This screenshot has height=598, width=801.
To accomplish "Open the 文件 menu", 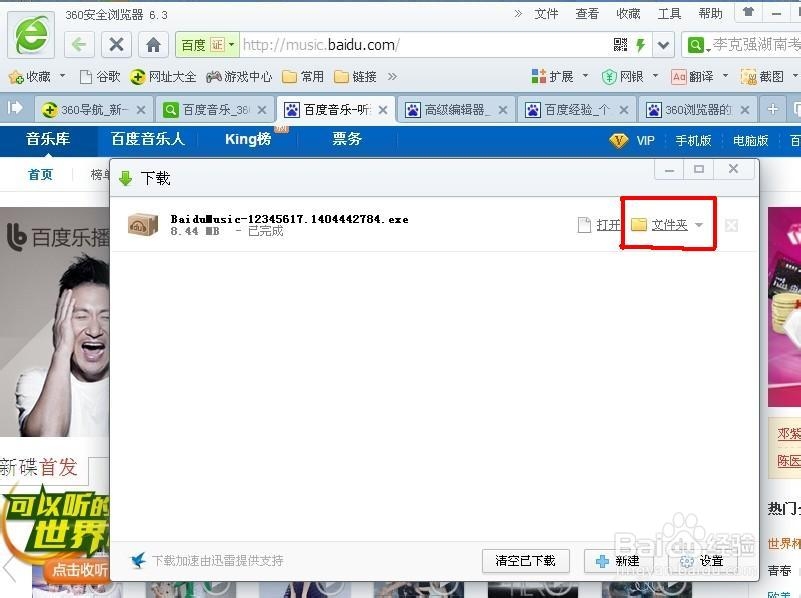I will 546,14.
